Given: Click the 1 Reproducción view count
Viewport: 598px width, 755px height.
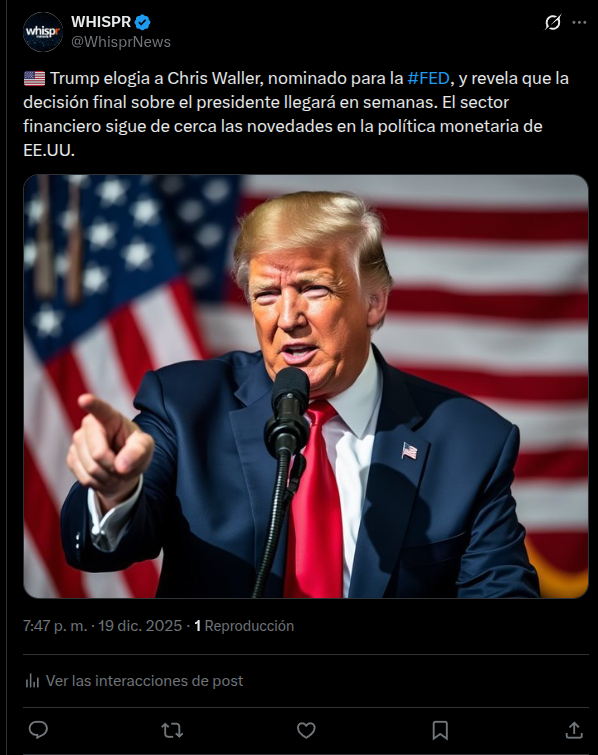Looking at the screenshot, I should point(244,625).
